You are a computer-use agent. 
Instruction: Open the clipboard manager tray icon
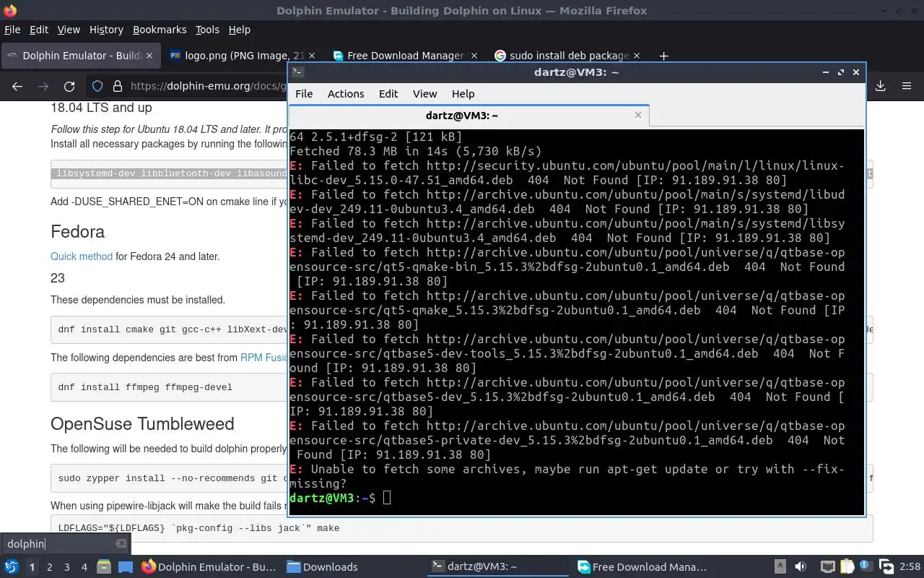point(847,567)
